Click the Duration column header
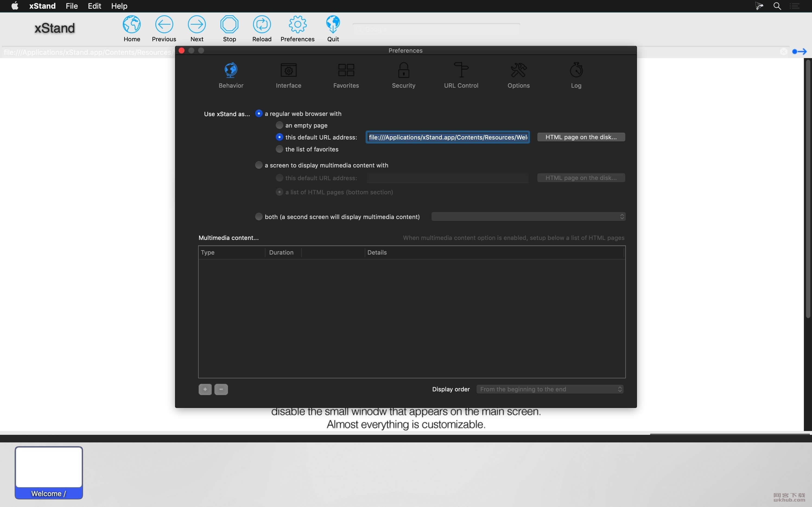The height and width of the screenshot is (507, 812). point(283,252)
